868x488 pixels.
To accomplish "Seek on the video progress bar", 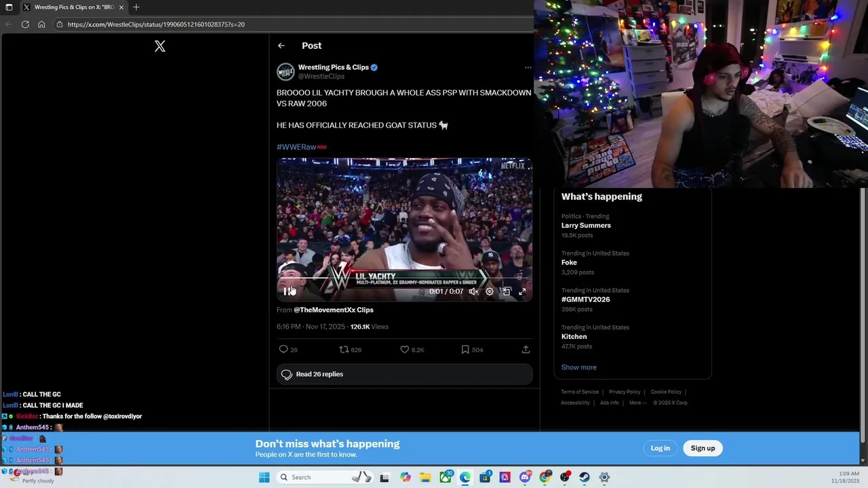I will coord(404,279).
